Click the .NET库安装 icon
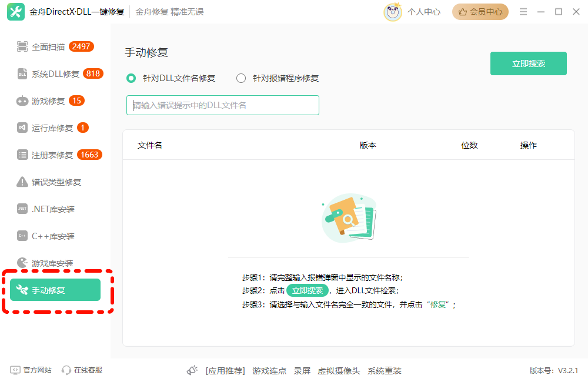 point(22,209)
